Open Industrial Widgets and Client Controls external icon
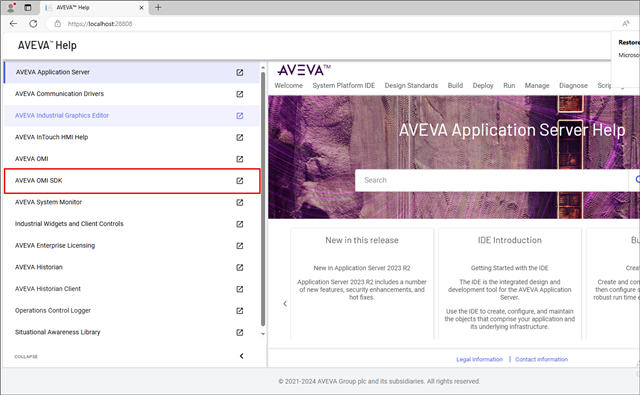Viewport: 640px width, 395px height. pyautogui.click(x=240, y=224)
